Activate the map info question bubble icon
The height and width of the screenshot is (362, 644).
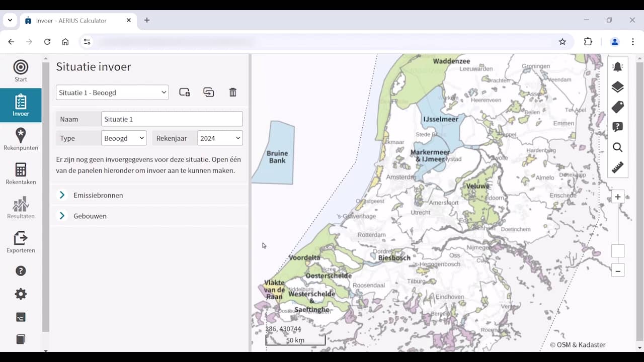click(x=617, y=127)
